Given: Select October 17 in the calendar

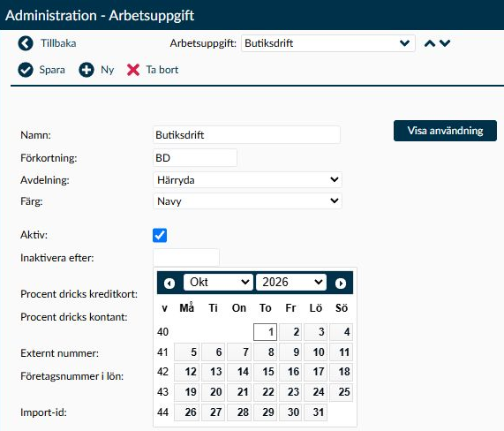Looking at the screenshot, I should coord(316,372).
